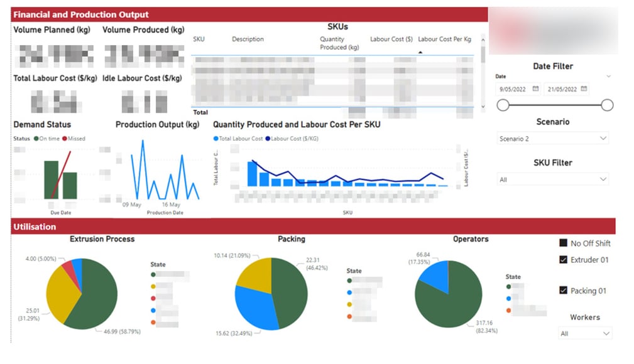The image size is (634, 364).
Task: Open the calendar picker for start date 9/05/2022
Action: [x=535, y=88]
